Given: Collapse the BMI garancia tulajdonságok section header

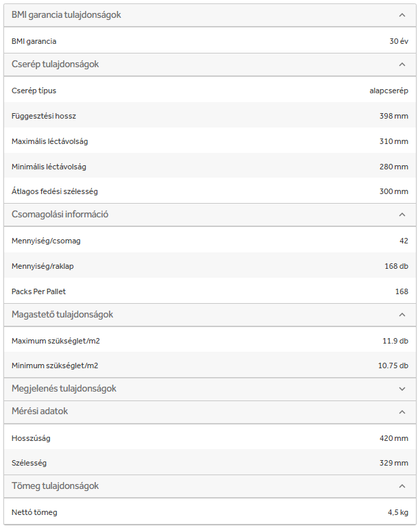Looking at the screenshot, I should click(66, 14).
